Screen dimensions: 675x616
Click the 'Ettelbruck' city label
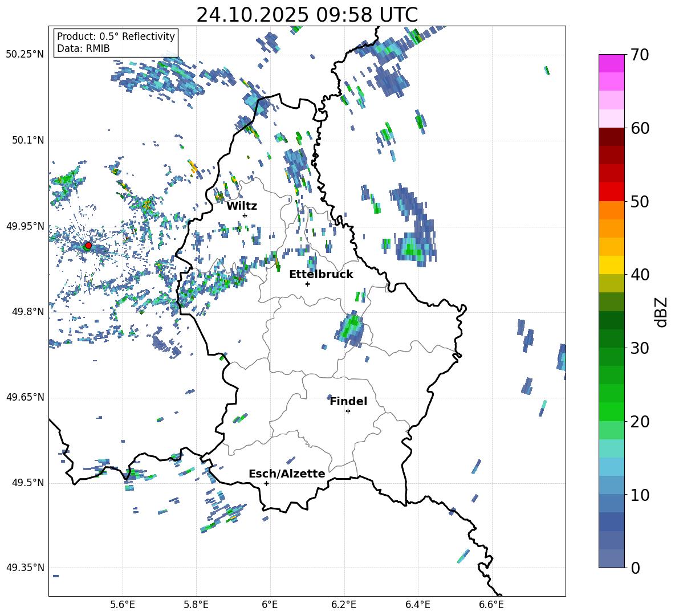click(x=321, y=275)
